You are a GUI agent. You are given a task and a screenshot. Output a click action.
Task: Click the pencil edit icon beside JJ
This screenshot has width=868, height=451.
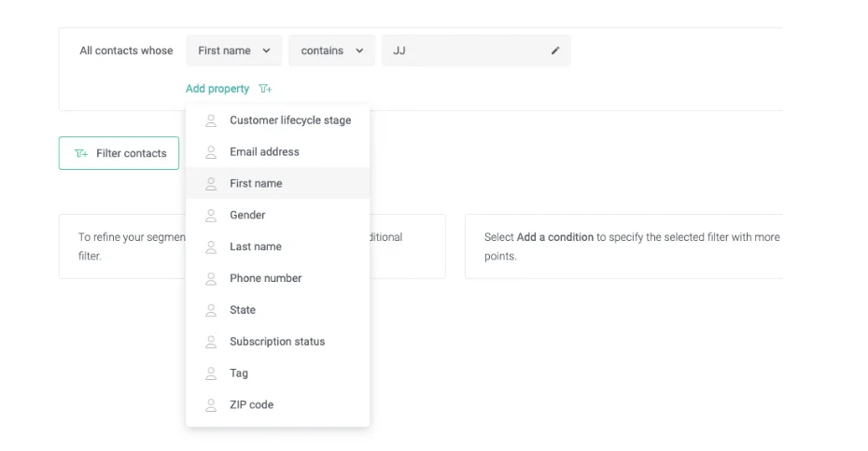tap(555, 51)
